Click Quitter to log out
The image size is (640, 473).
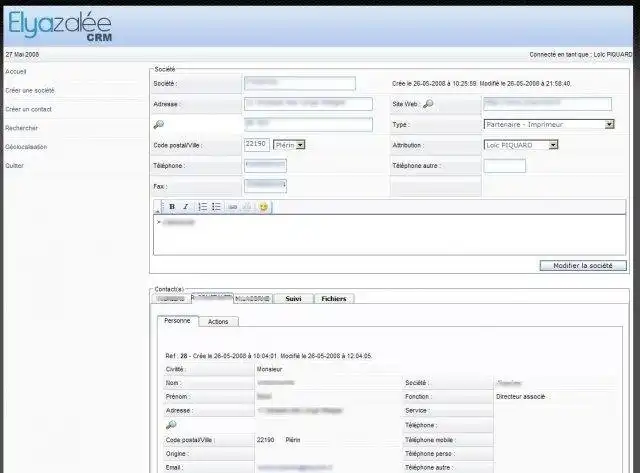click(14, 165)
